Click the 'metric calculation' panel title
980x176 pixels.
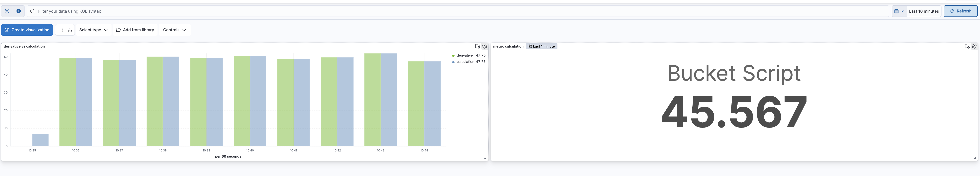[x=508, y=46]
